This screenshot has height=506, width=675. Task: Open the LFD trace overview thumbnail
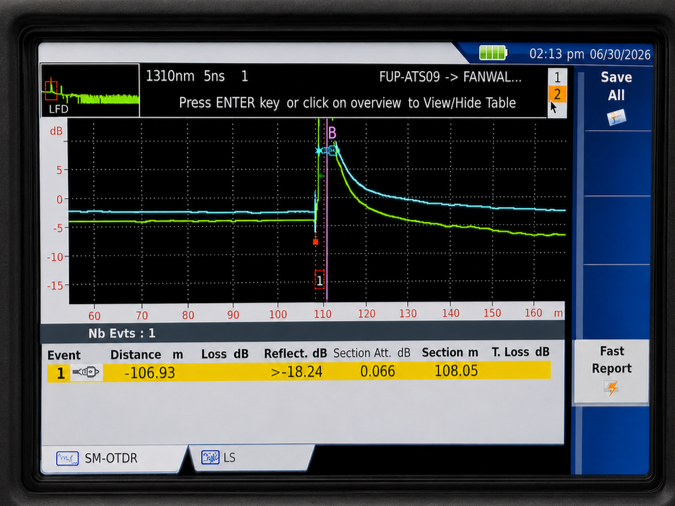point(90,90)
